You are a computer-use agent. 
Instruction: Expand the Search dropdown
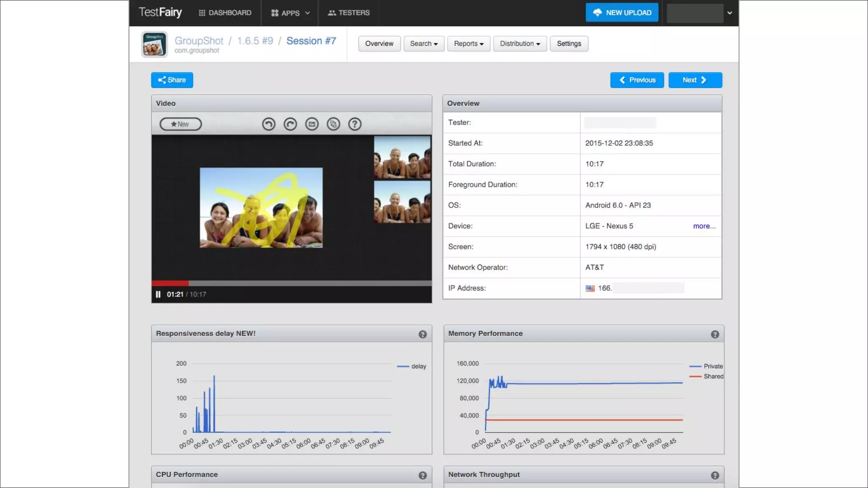pyautogui.click(x=423, y=44)
